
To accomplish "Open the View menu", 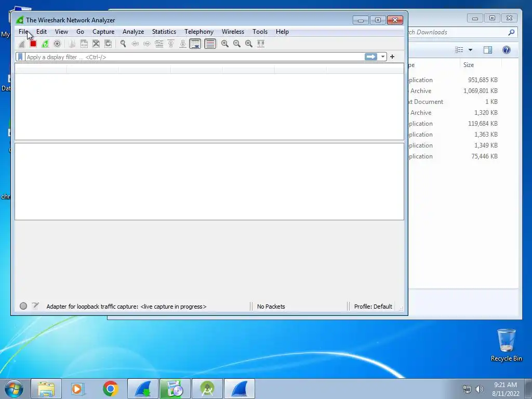I will [61, 32].
